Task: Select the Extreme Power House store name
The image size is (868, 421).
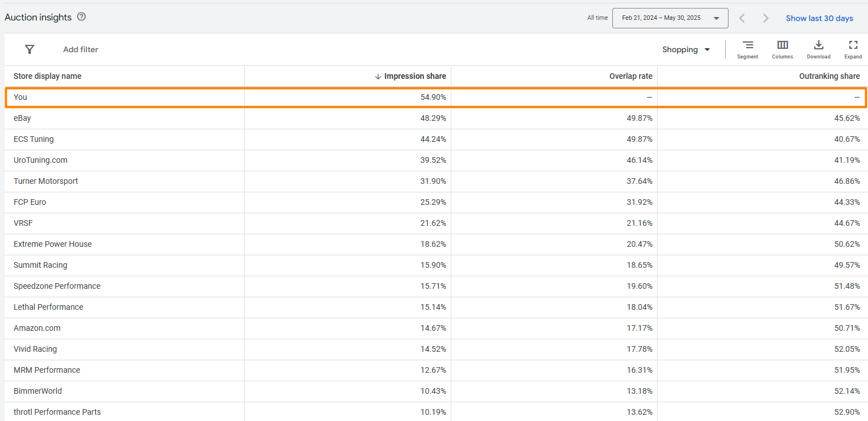Action: point(53,244)
